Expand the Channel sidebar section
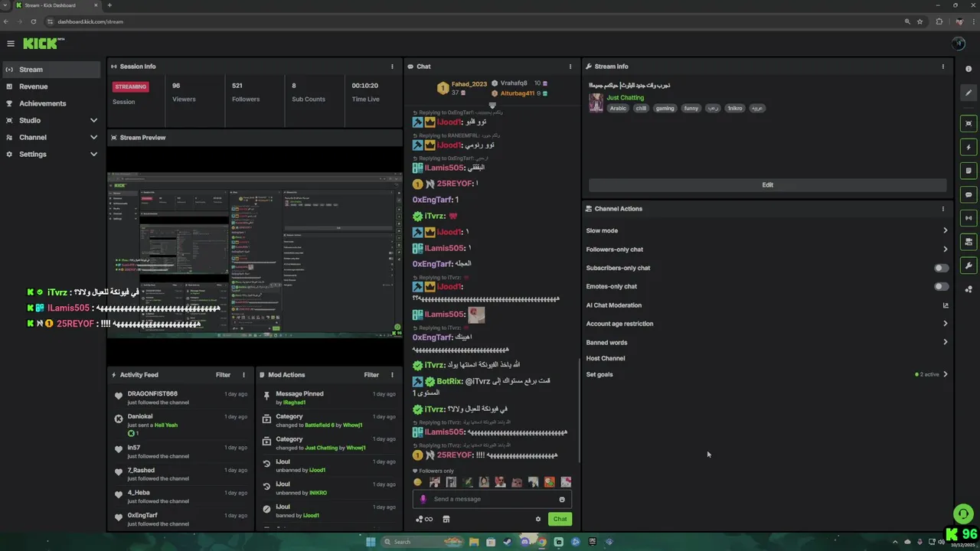Image resolution: width=980 pixels, height=551 pixels. point(51,137)
